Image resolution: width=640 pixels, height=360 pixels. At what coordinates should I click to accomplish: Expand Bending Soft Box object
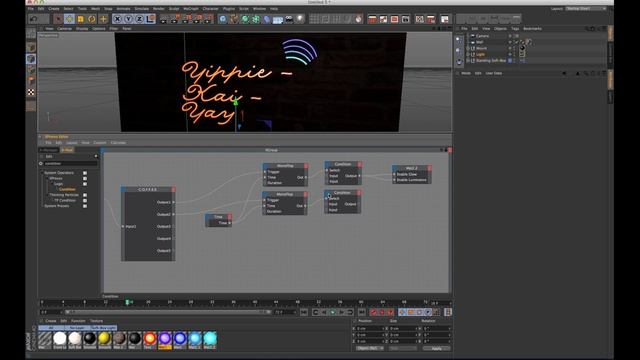click(x=468, y=60)
